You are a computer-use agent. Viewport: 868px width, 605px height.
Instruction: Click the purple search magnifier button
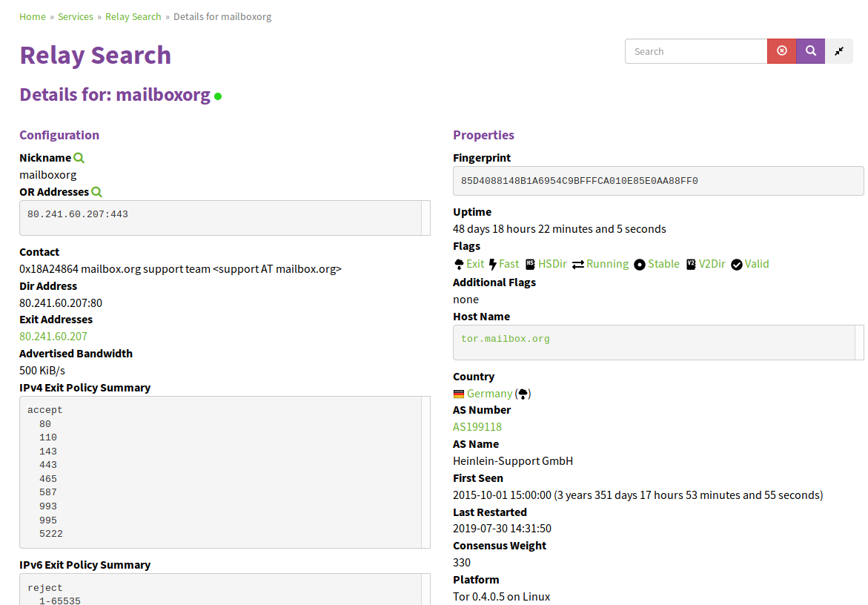[x=810, y=51]
